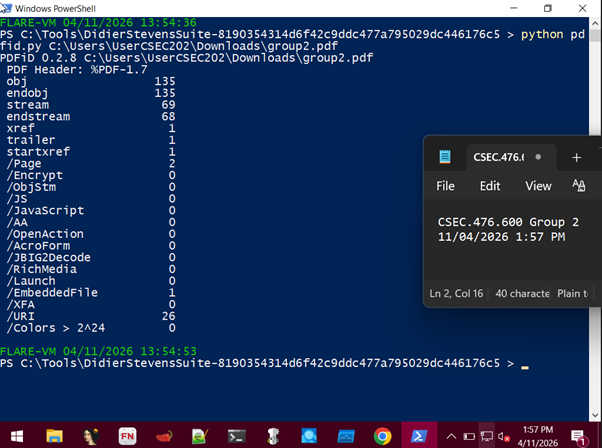Open File Explorer from the taskbar

pos(55,436)
